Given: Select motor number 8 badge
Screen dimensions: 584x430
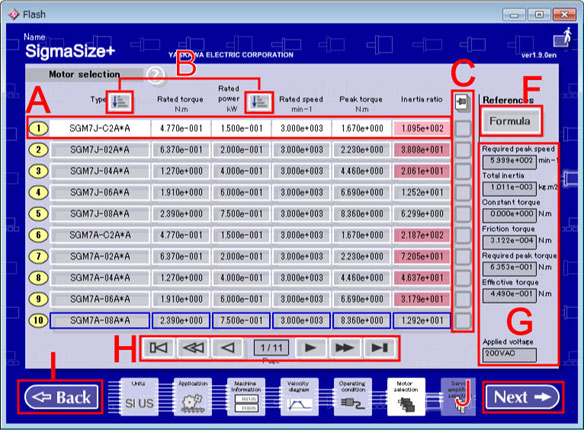Looking at the screenshot, I should pyautogui.click(x=39, y=278).
